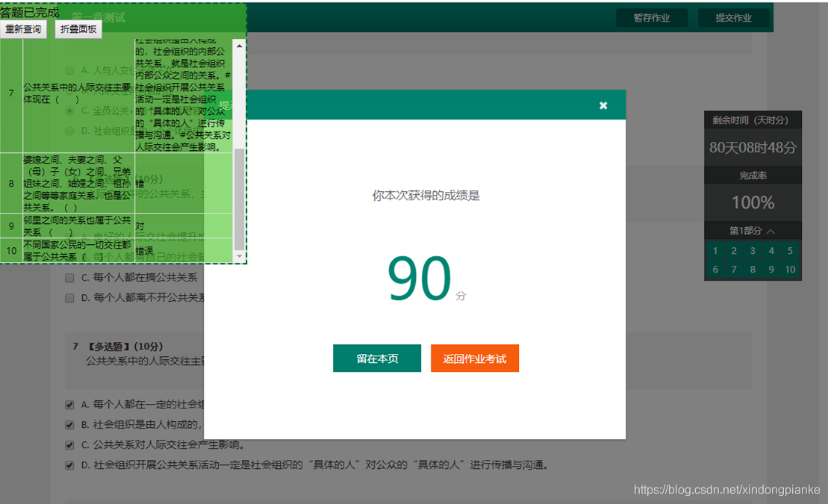Viewport: 828px width, 504px height.
Task: Click the answer 对 in row 9
Action: [140, 226]
